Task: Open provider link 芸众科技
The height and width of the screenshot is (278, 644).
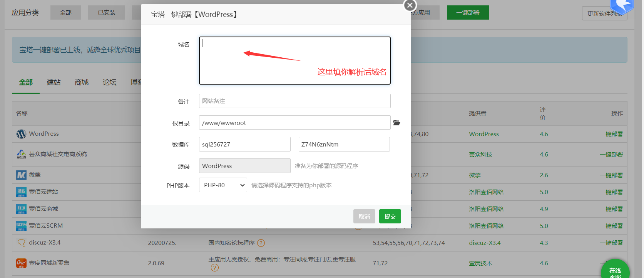Action: [x=480, y=155]
